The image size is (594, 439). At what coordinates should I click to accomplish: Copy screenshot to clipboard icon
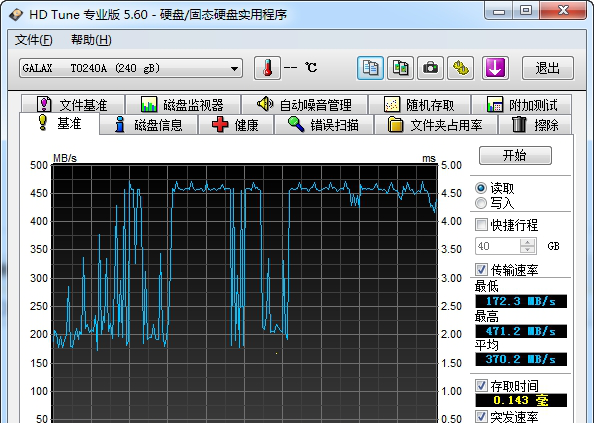[400, 68]
